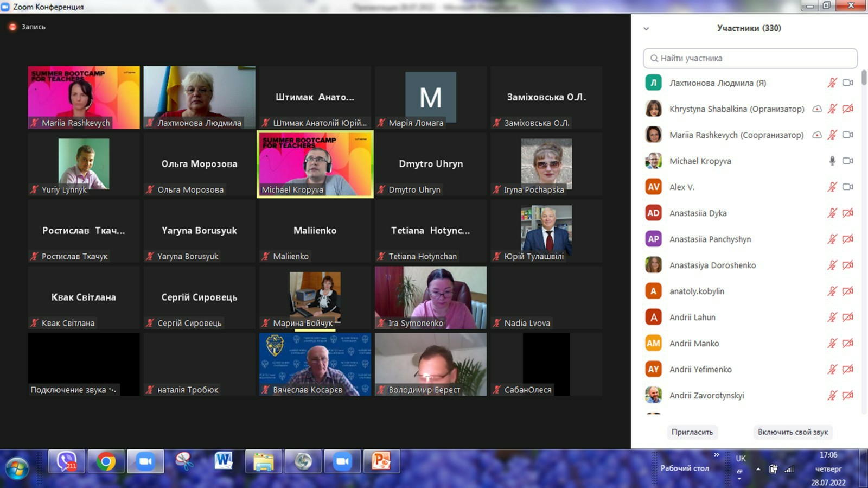Toggle your muted microphone in participants list
The height and width of the screenshot is (488, 868).
(832, 83)
